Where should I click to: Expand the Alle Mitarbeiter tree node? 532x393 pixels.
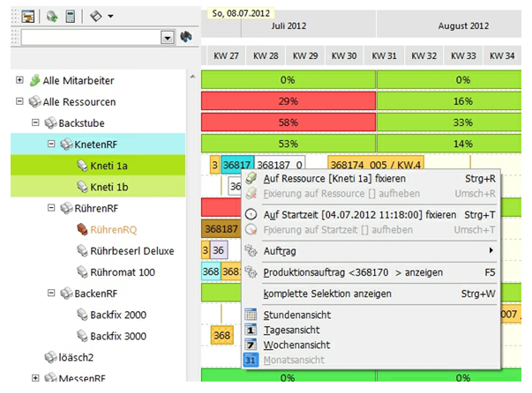pyautogui.click(x=19, y=80)
